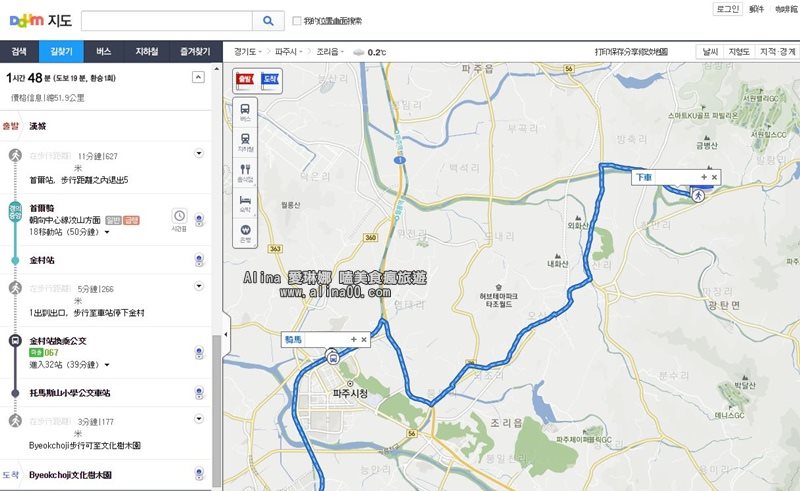
Task: Click the 0.2°c weather cloud icon
Action: (x=359, y=53)
